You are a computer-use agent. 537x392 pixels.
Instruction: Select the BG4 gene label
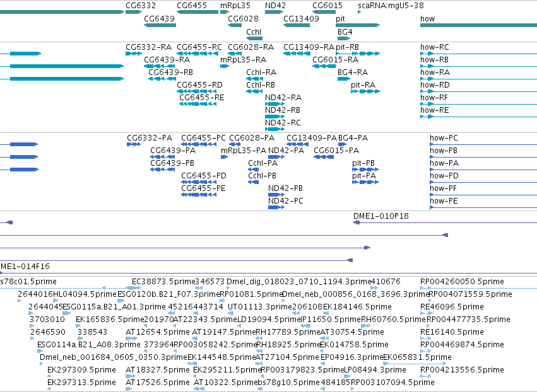point(345,32)
